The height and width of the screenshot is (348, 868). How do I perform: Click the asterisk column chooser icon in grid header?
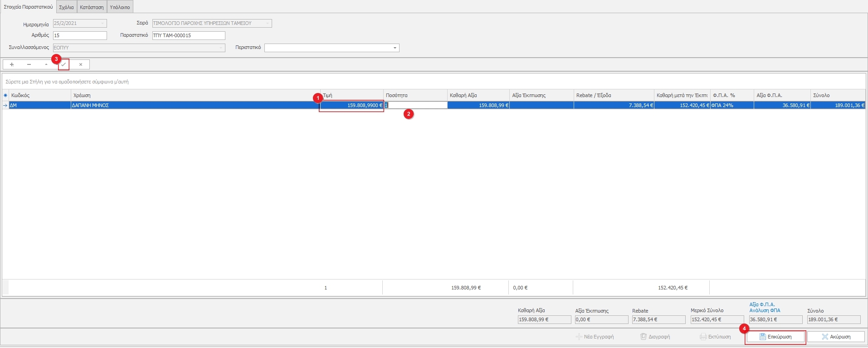coord(5,95)
